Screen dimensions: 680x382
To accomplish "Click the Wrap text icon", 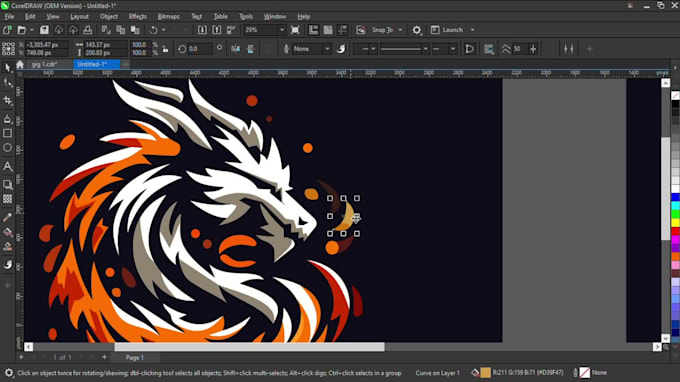I will point(489,49).
